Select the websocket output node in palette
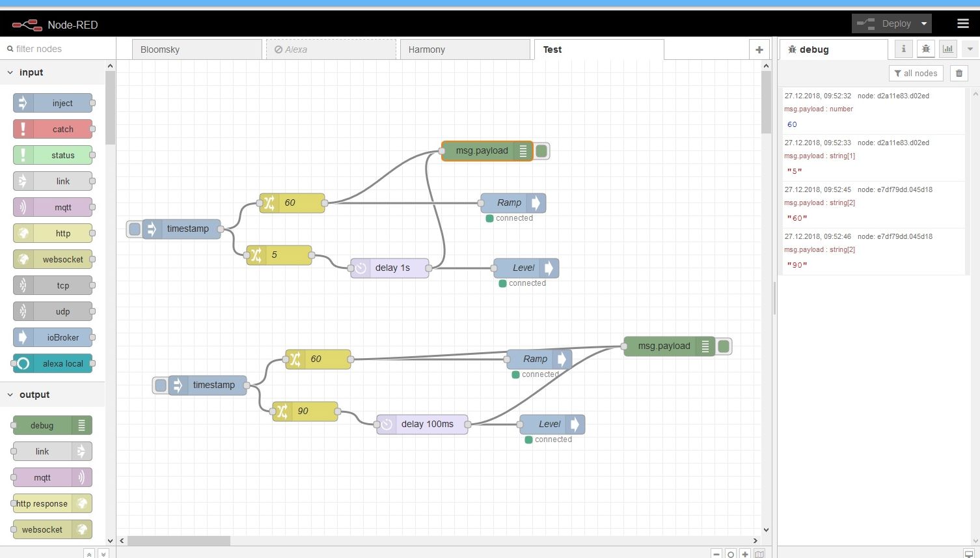 pyautogui.click(x=53, y=529)
